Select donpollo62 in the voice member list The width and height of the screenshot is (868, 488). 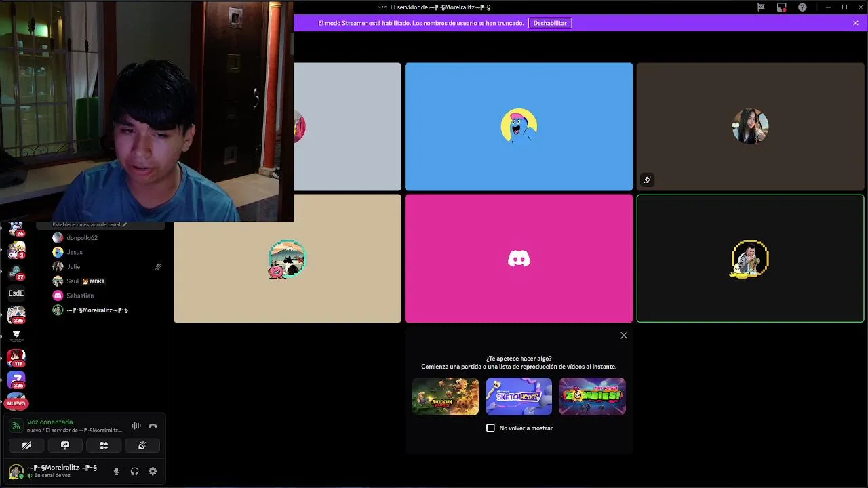102,238
